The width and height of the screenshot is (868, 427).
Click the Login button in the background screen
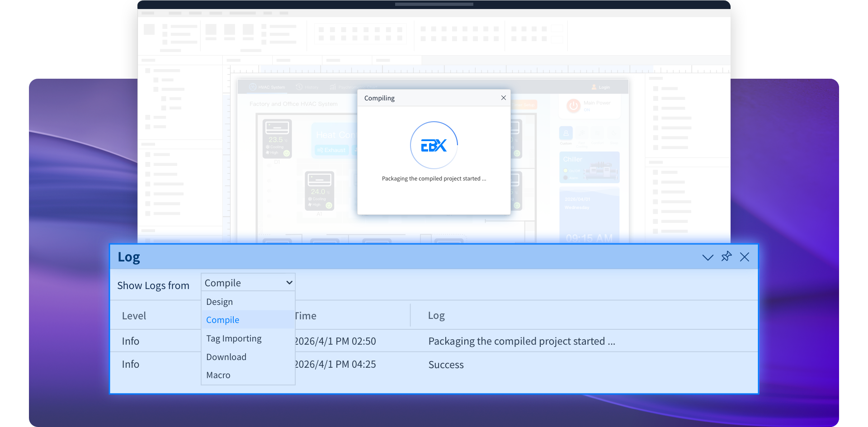[601, 87]
